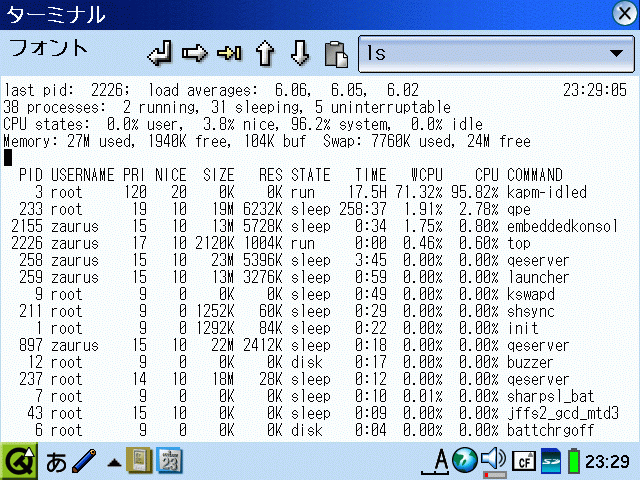Image resolution: width=640 pixels, height=480 pixels.
Task: Click the USERNAME column header
Action: coord(82,175)
